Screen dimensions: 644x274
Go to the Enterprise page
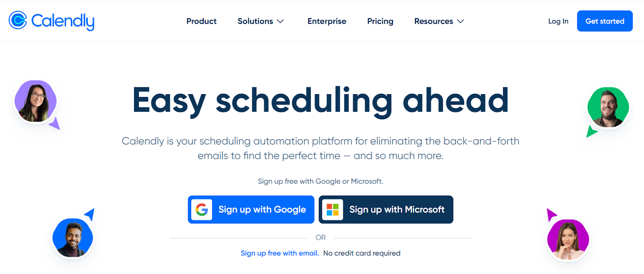(326, 21)
